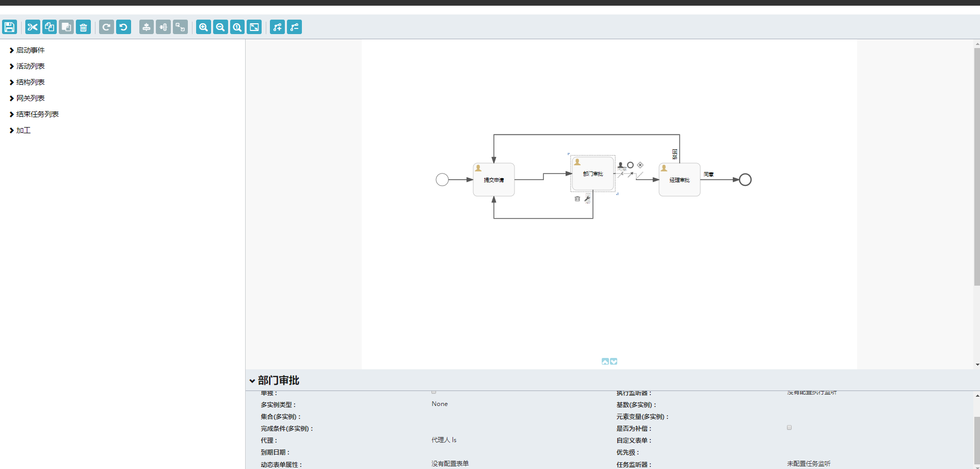Zoom in on the canvas
Screen dimensions: 980x469
tap(203, 27)
